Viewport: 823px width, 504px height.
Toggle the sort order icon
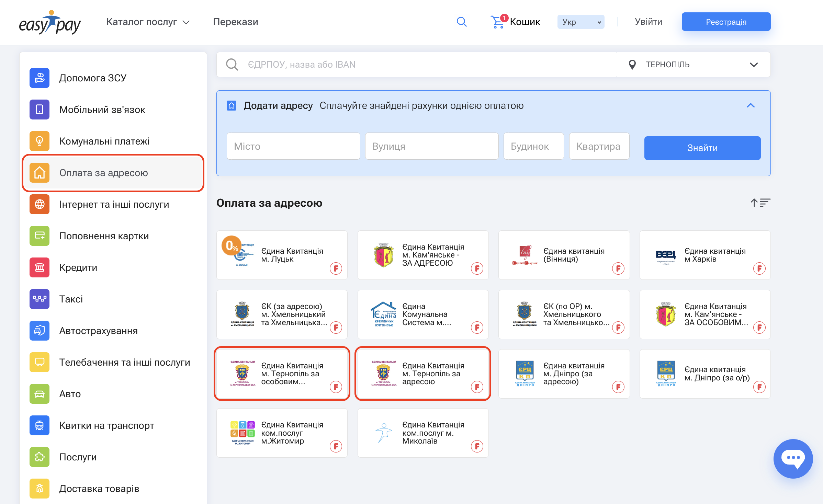coord(760,203)
